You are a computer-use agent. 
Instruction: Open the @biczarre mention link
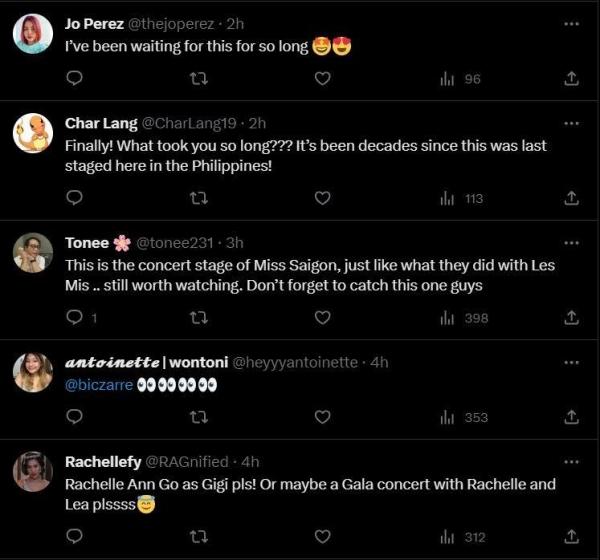(99, 385)
